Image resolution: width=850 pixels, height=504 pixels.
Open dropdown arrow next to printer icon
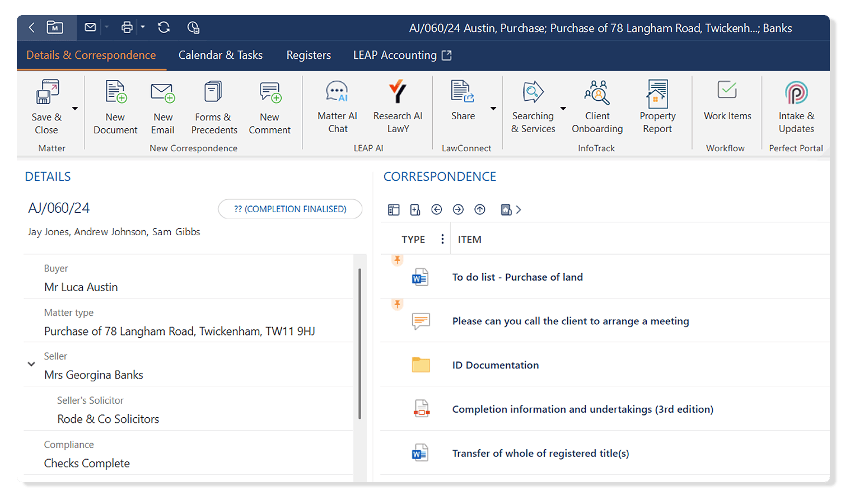click(x=143, y=27)
